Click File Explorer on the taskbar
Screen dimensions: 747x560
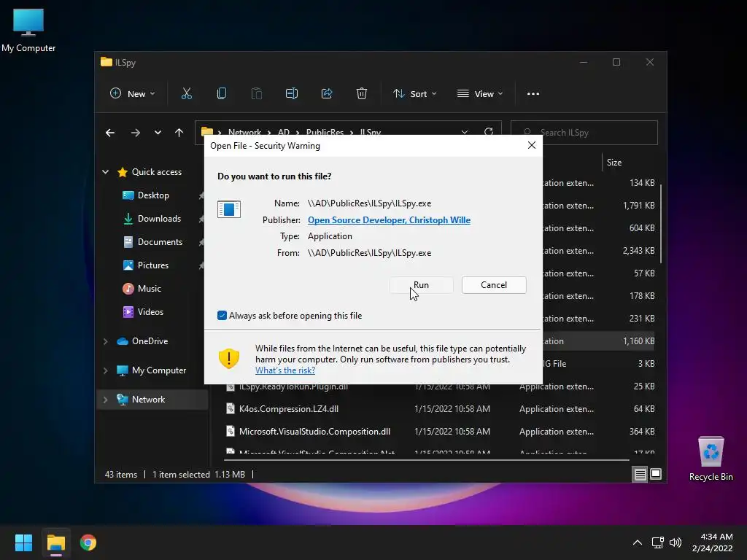pos(55,542)
